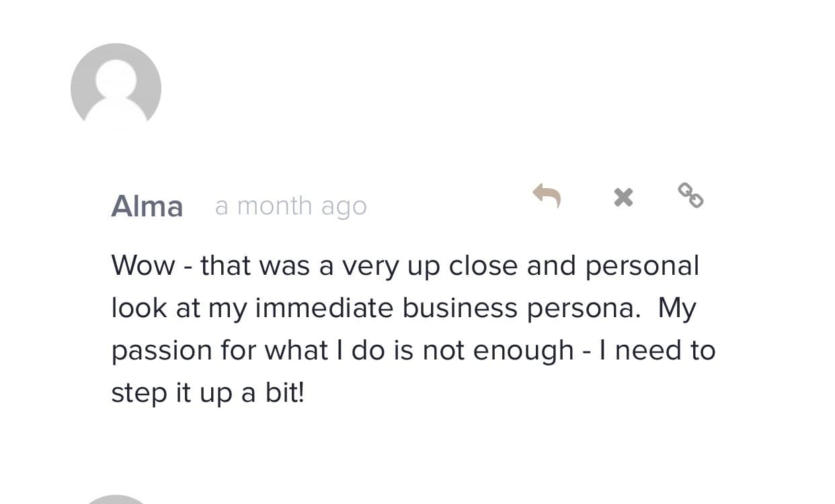Screen dimensions: 835x504
Task: Click the word "My" ending the second line
Action: point(676,308)
